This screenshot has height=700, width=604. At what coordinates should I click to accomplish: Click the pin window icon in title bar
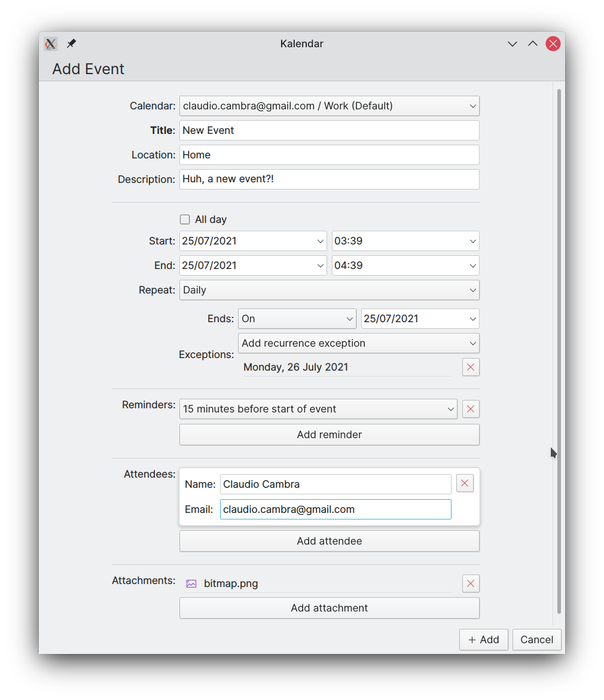(x=71, y=43)
